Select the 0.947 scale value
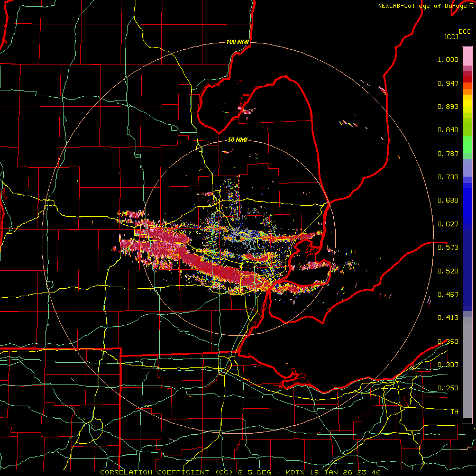Viewport: 476px width, 476px height. pyautogui.click(x=448, y=83)
